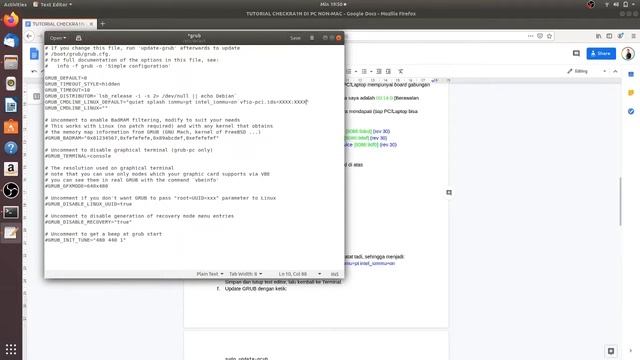This screenshot has height=360, width=640.
Task: Collapse the Docs menus with chevron
Action: 616,71
